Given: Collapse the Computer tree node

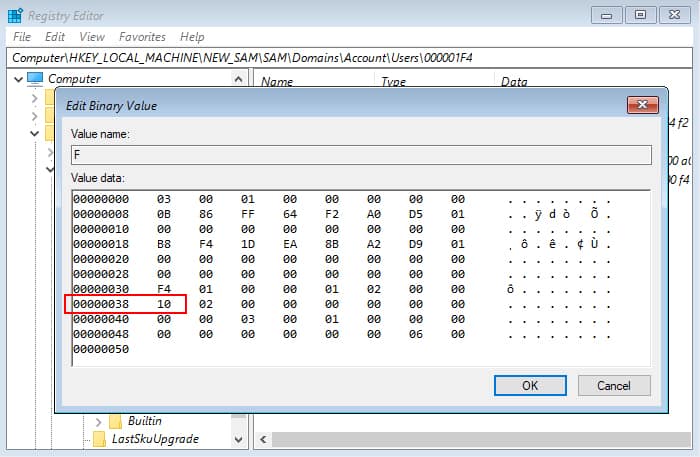Looking at the screenshot, I should click(18, 79).
